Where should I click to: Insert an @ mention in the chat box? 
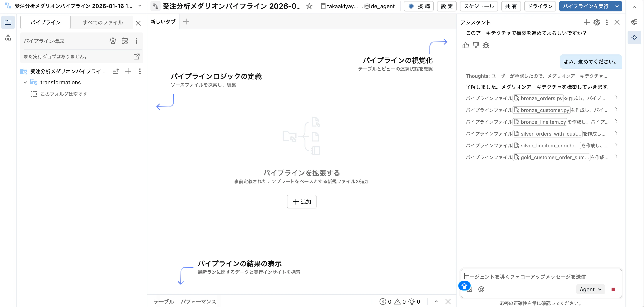click(x=481, y=289)
